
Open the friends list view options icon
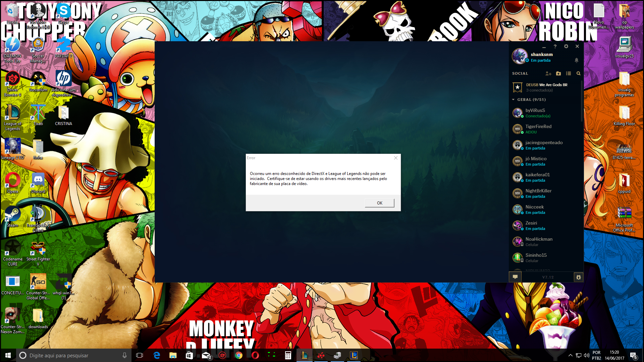point(569,73)
